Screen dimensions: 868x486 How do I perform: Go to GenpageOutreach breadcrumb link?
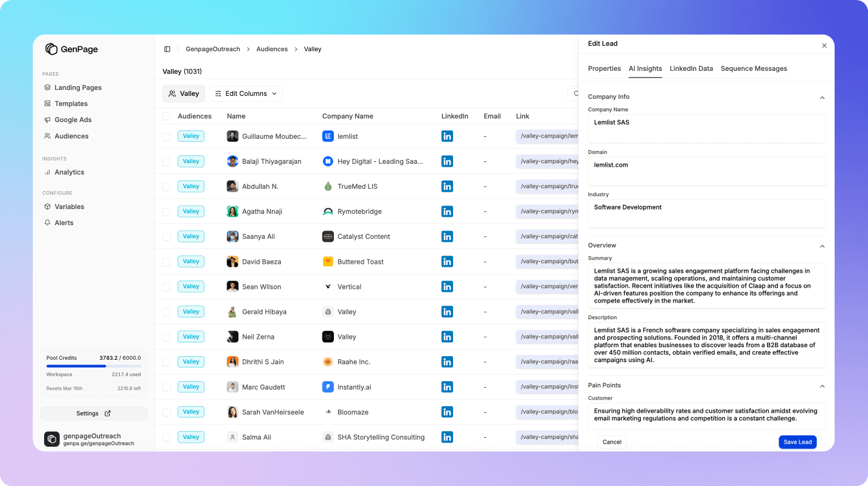(213, 49)
